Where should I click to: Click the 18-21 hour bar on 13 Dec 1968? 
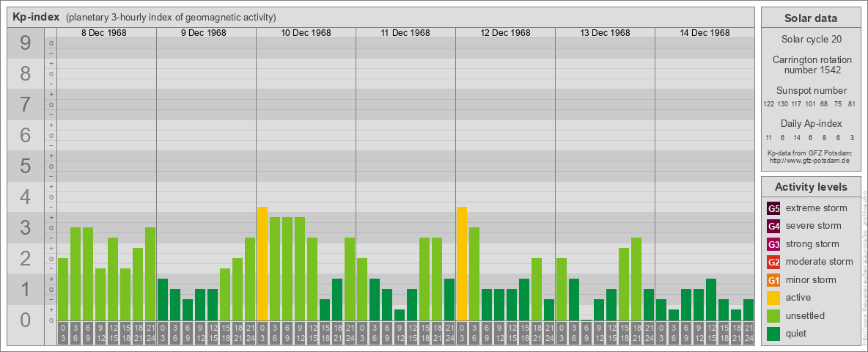[636, 279]
